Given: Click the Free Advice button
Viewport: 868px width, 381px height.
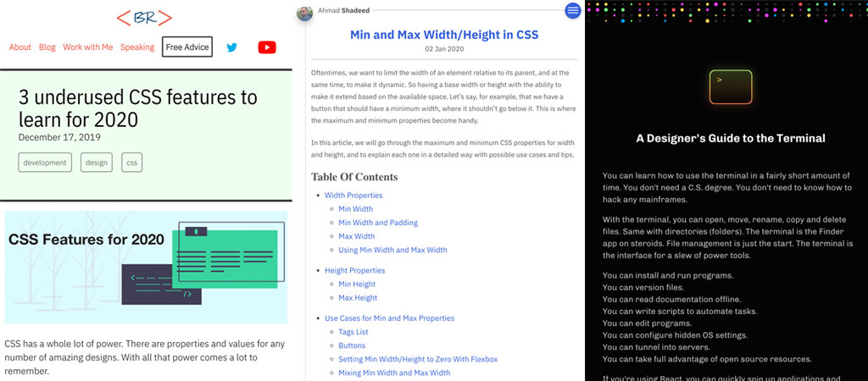Looking at the screenshot, I should 186,47.
